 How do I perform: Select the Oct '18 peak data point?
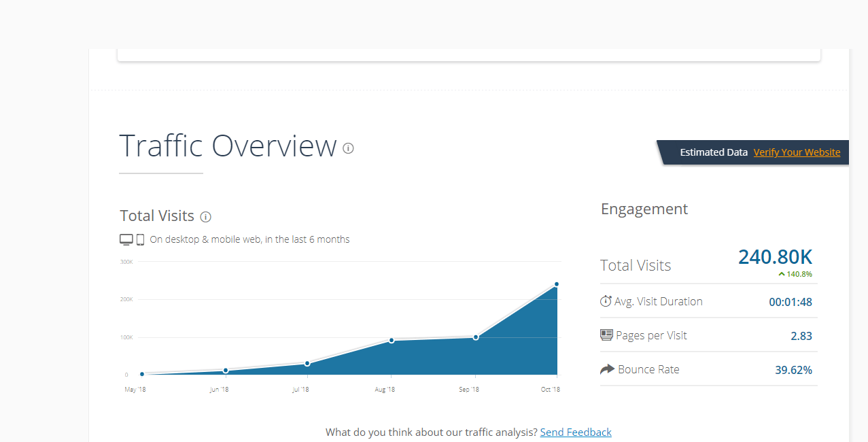click(x=557, y=284)
